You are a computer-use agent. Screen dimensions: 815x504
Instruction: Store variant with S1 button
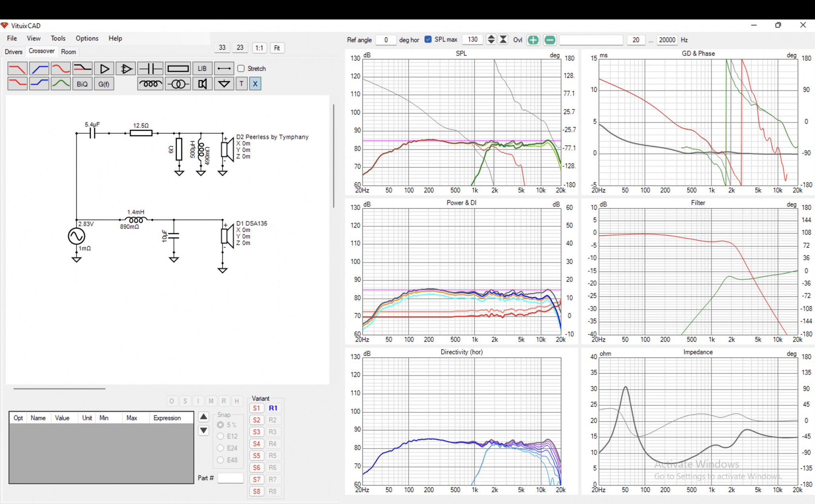(257, 408)
